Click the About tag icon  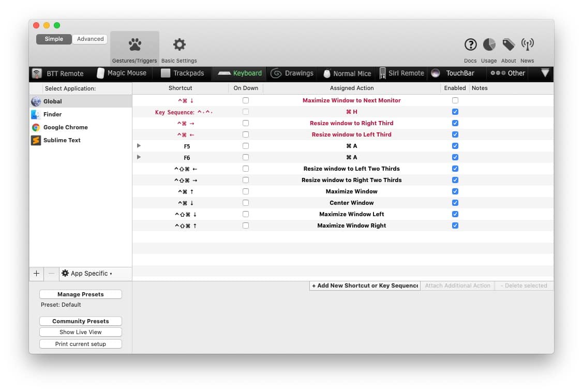(509, 45)
